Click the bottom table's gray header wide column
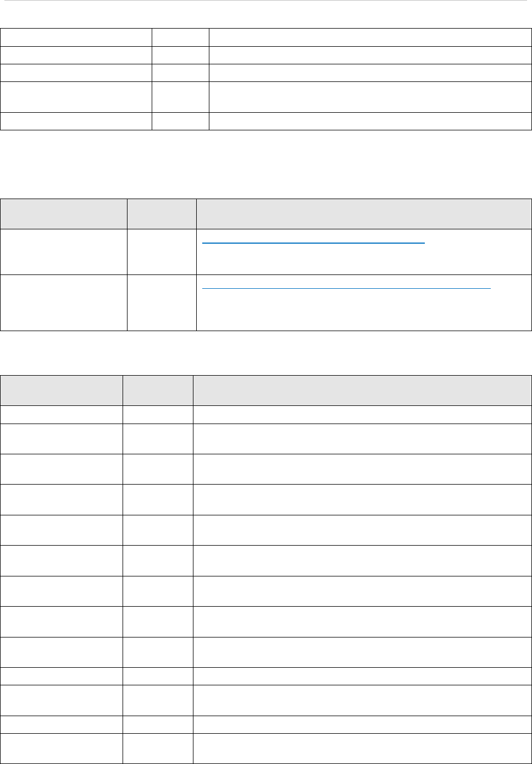Viewport: 532px width, 764px height. tap(362, 391)
